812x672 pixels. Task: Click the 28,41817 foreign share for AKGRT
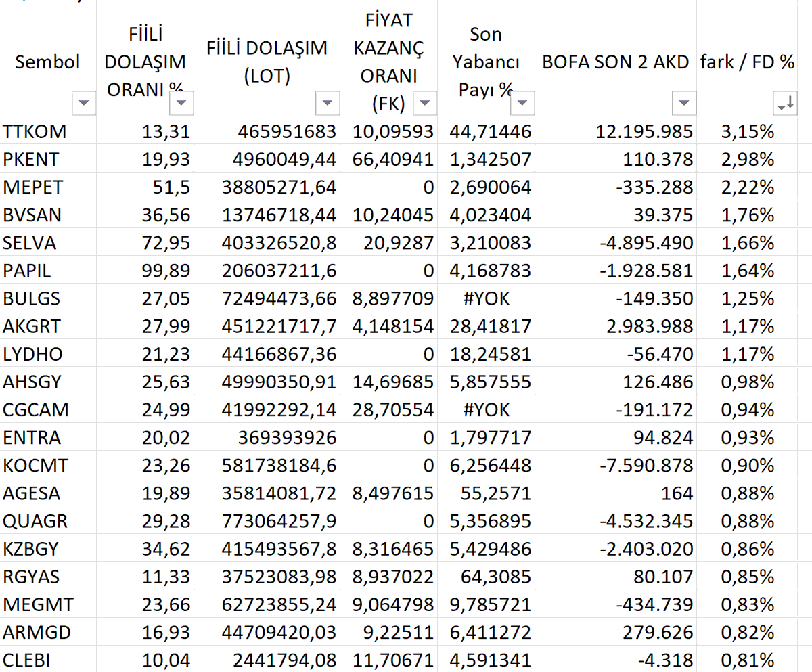(491, 326)
